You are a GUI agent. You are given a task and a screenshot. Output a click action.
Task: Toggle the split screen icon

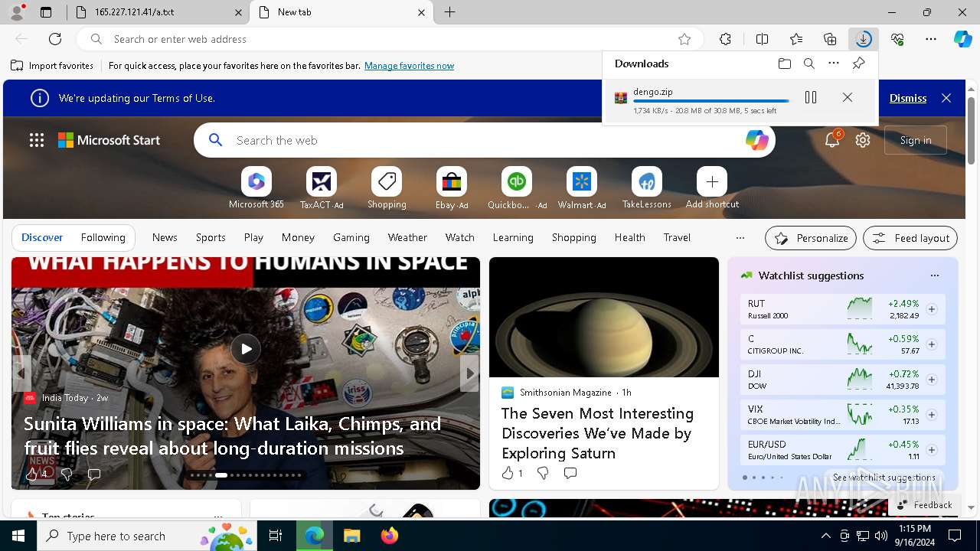click(762, 39)
